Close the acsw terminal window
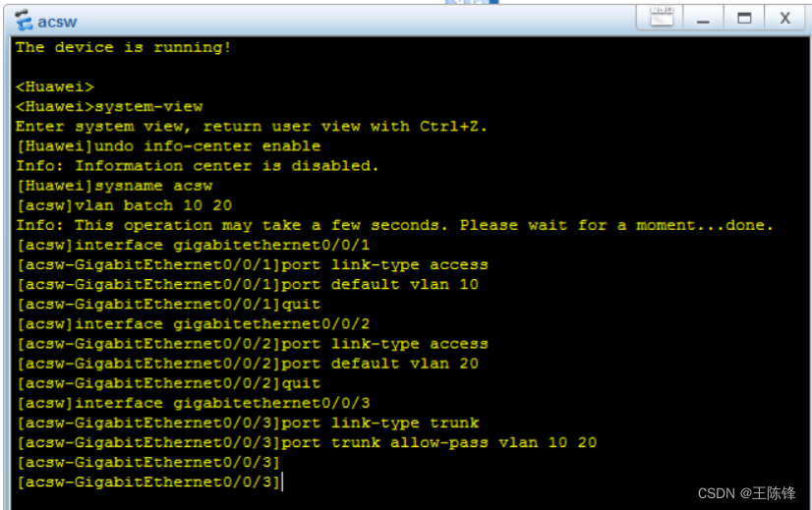This screenshot has width=812, height=510. tap(784, 18)
